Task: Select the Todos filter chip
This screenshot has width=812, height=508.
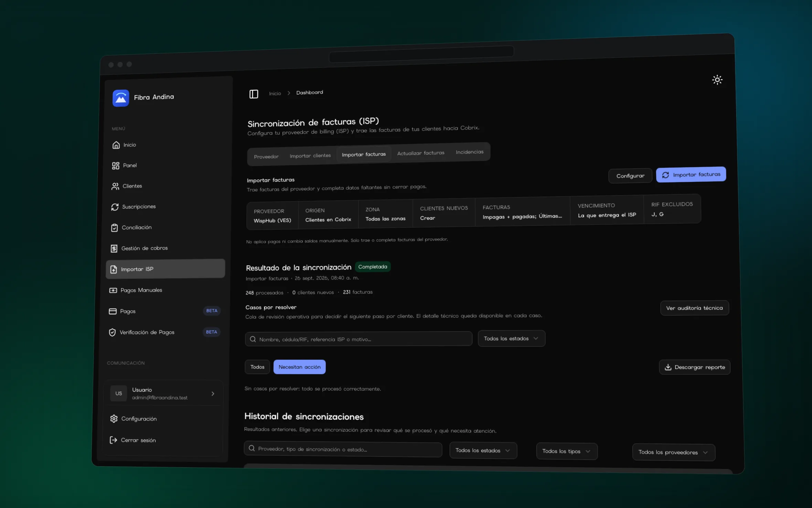Action: [x=257, y=367]
